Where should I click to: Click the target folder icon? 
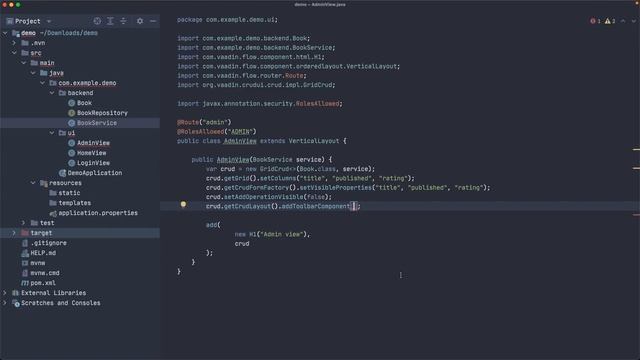click(x=25, y=233)
